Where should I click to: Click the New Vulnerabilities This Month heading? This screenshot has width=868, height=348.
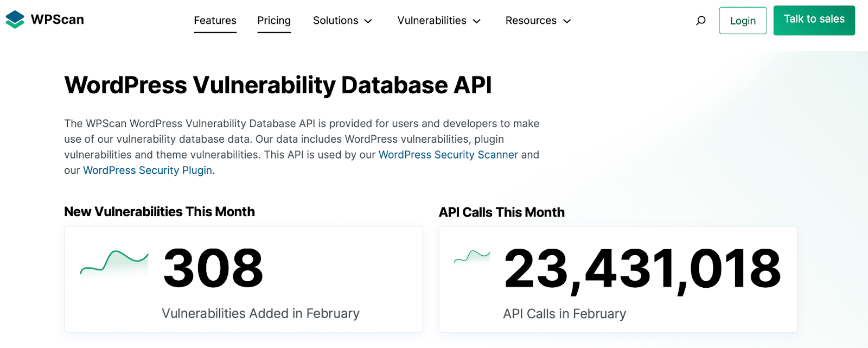(x=159, y=212)
